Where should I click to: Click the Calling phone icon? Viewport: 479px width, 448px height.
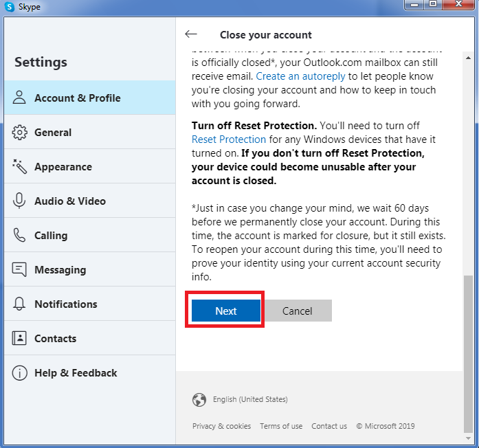point(19,235)
